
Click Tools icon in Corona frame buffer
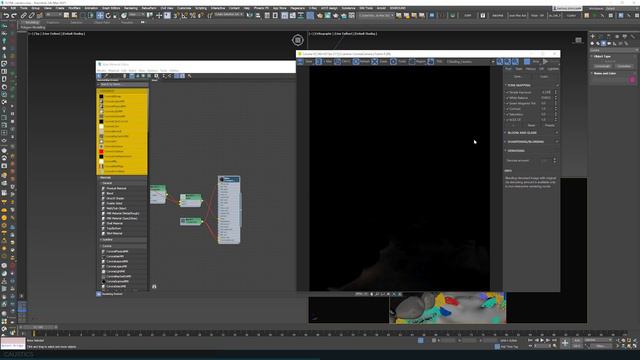393,62
